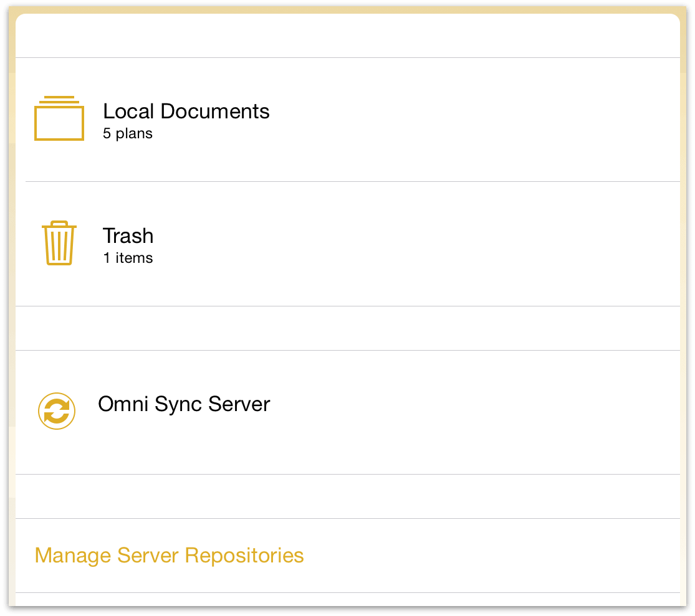Tap the Omni Sync Server sync icon

[x=57, y=411]
